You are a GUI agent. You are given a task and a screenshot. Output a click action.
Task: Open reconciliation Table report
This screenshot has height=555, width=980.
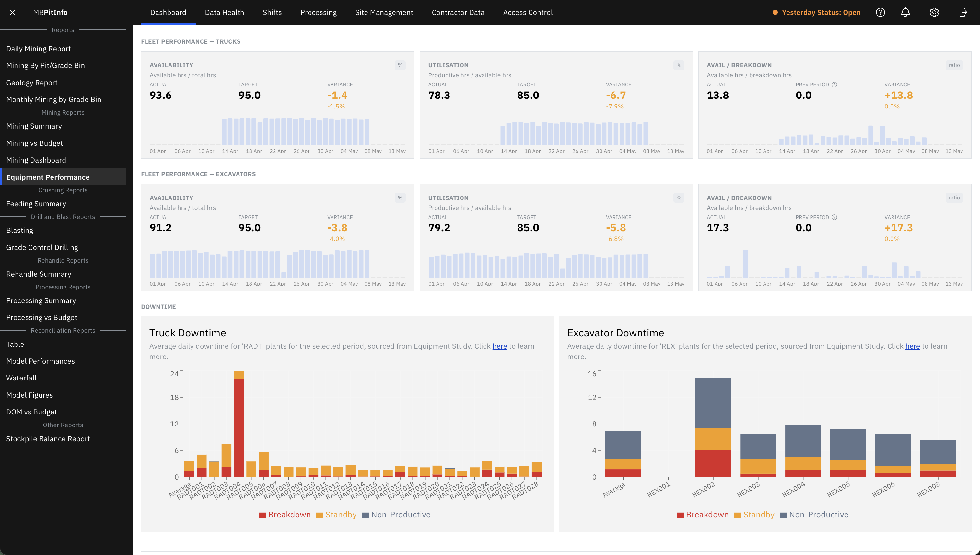click(63, 344)
